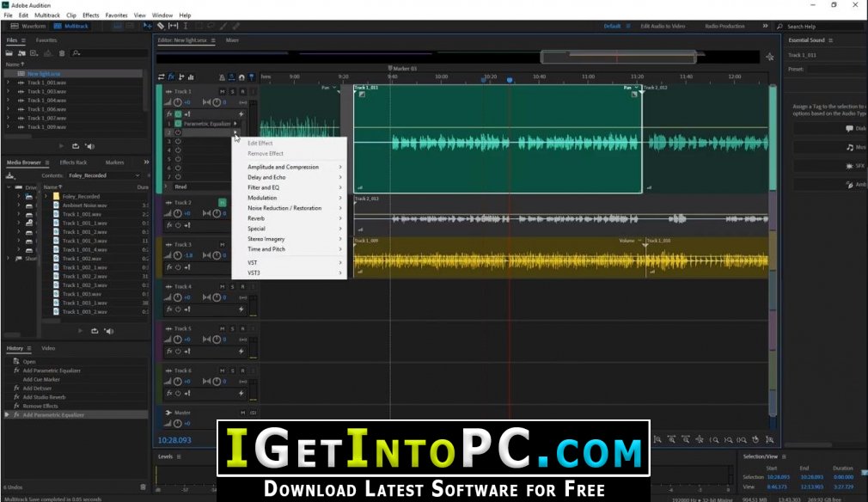868x502 pixels.
Task: Mute Track 1 with M button
Action: point(222,91)
